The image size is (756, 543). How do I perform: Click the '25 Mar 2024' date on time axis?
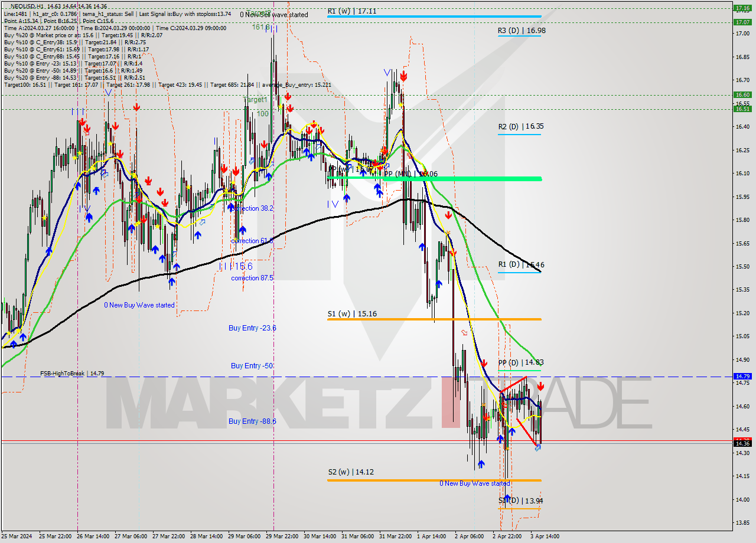(x=18, y=537)
